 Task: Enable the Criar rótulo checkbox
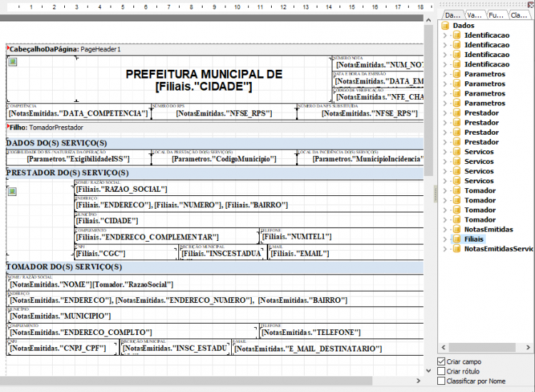(441, 371)
